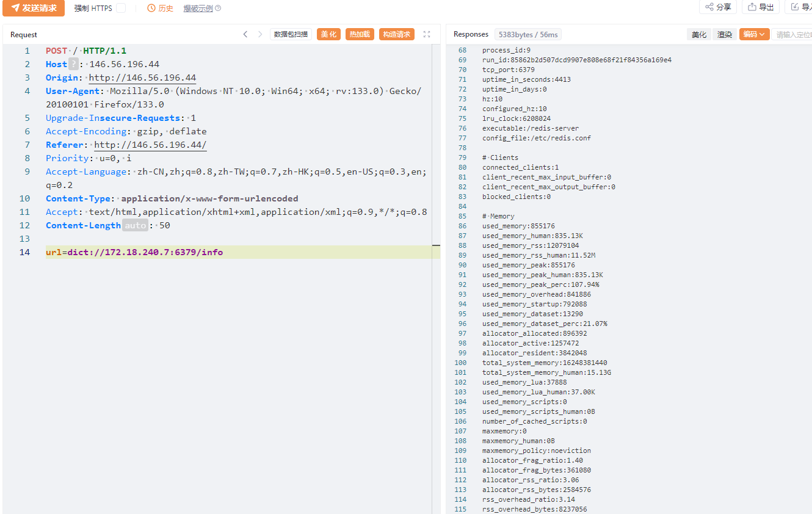This screenshot has height=514, width=812.
Task: Toggle 热加载 hot reload option
Action: click(x=360, y=34)
